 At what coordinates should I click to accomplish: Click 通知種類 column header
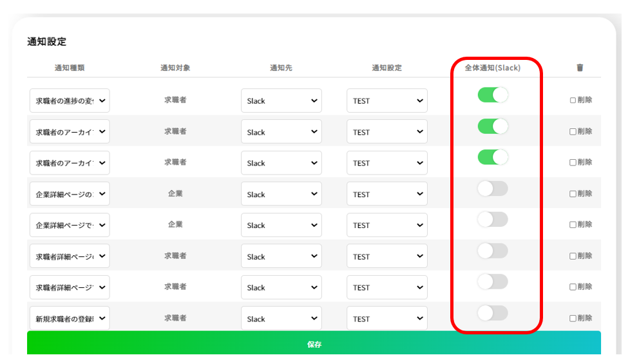[x=70, y=68]
